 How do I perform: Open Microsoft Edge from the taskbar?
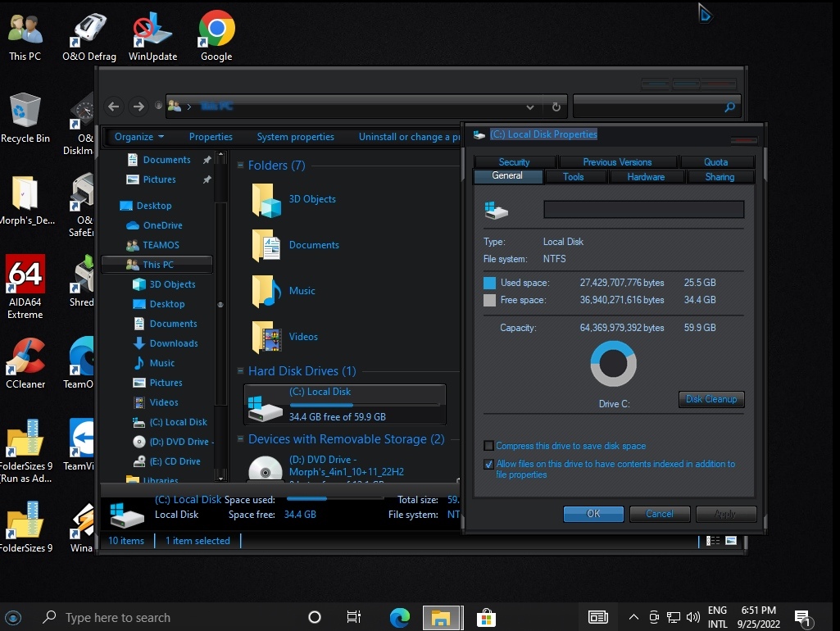tap(399, 617)
